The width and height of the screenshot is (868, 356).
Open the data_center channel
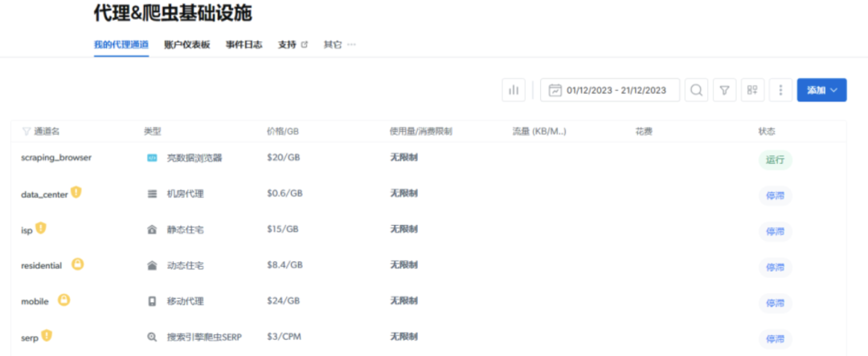tap(44, 194)
